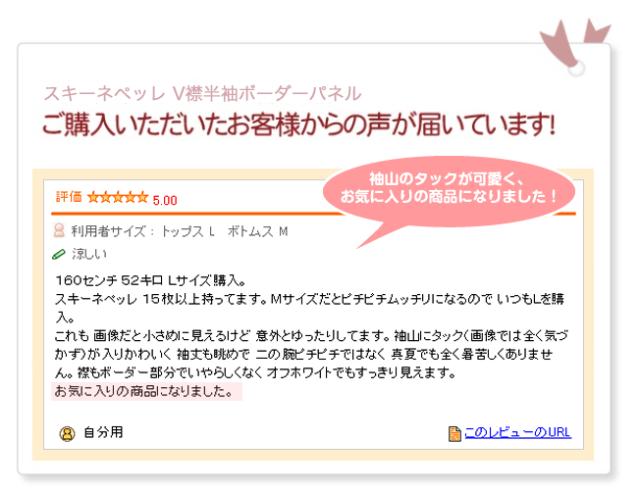This screenshot has height=490, width=640.
Task: Click the white pin at the ribbon's tip
Action: [576, 68]
